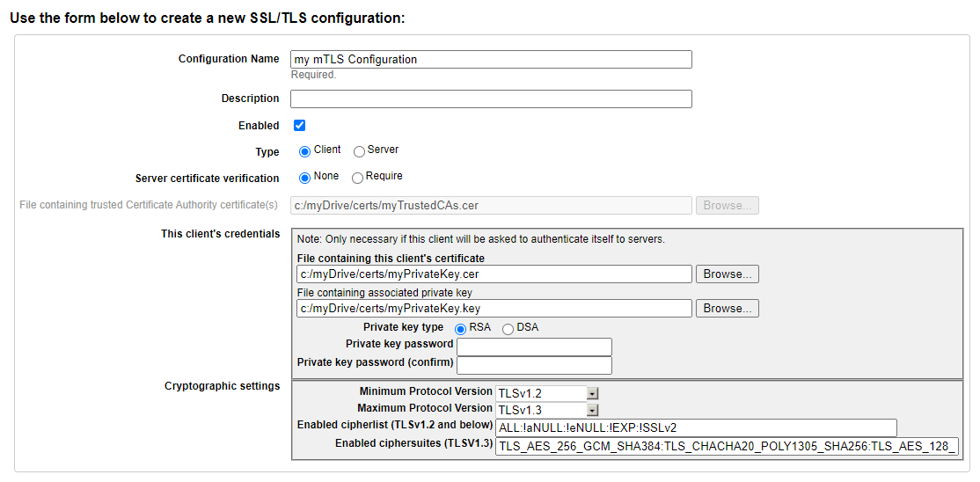Click the client's certificate file path field
This screenshot has height=482, width=980.
pyautogui.click(x=494, y=274)
